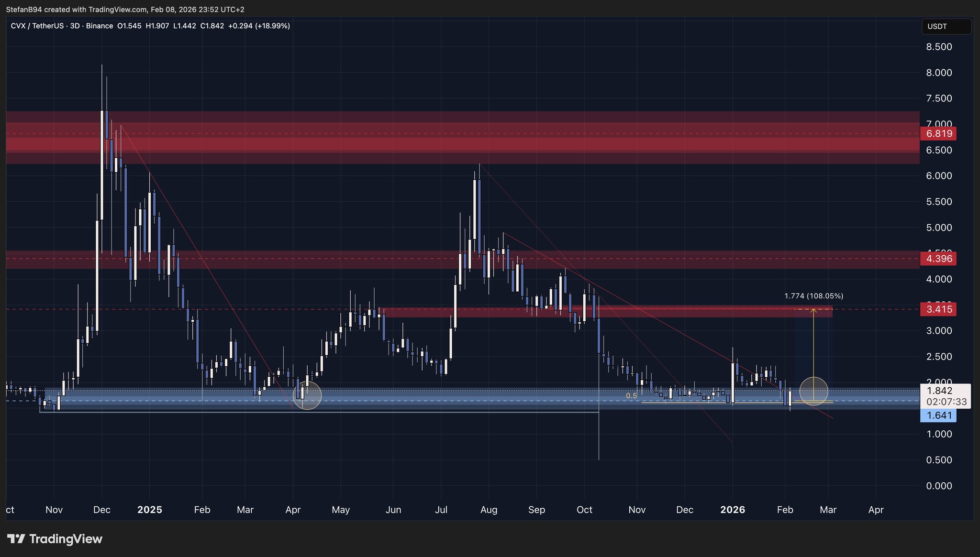Open the 3D interval in chart title

[x=75, y=26]
